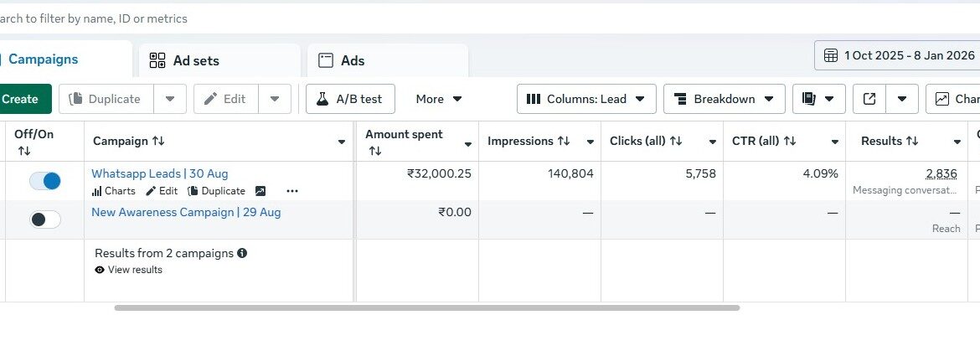Click the Duplicate toolbar button
Image resolution: width=980 pixels, height=346 pixels.
(x=106, y=99)
